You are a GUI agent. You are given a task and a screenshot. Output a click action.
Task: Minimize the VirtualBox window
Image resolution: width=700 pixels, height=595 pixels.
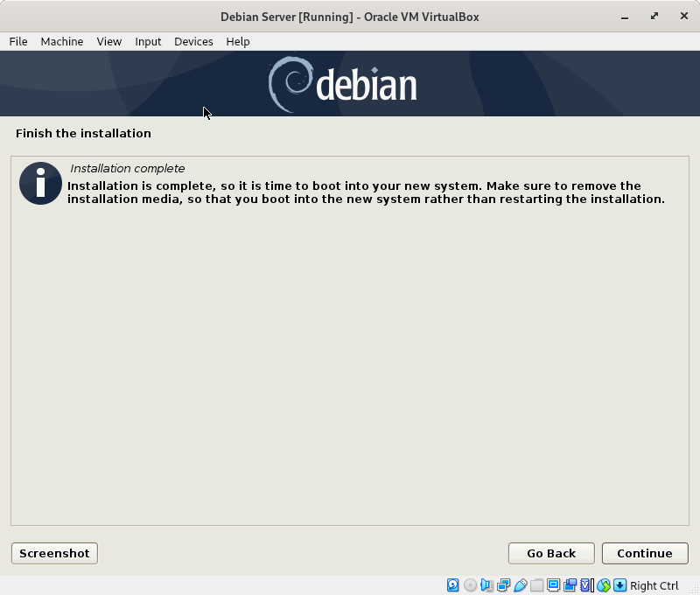625,17
